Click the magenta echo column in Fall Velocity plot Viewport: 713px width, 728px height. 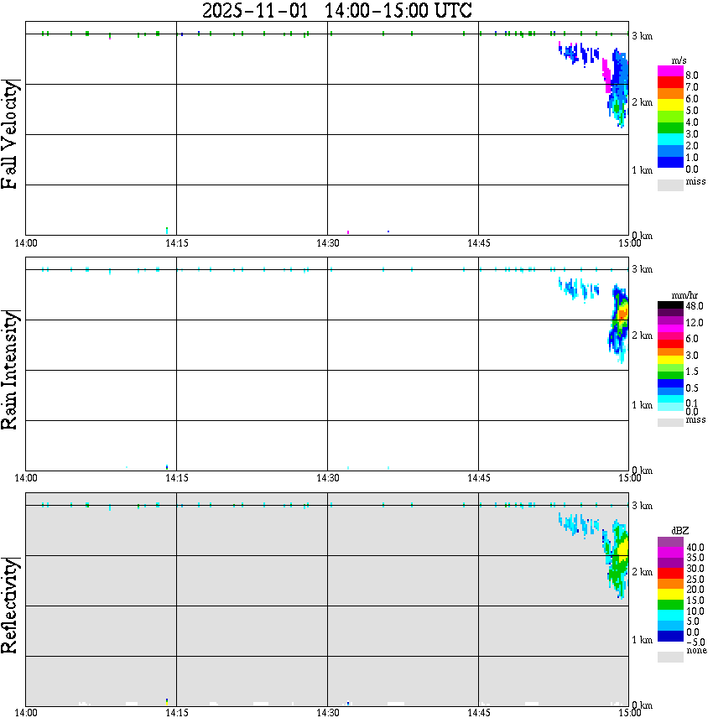(606, 75)
